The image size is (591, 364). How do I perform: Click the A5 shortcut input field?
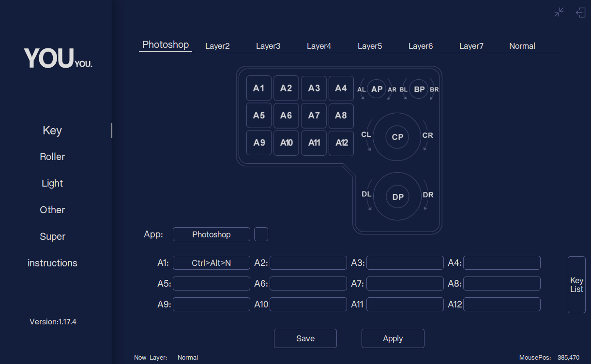coord(212,284)
